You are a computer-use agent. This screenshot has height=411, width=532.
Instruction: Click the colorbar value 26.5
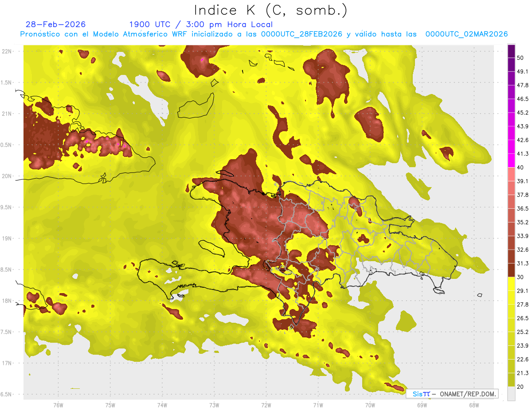[523, 318]
